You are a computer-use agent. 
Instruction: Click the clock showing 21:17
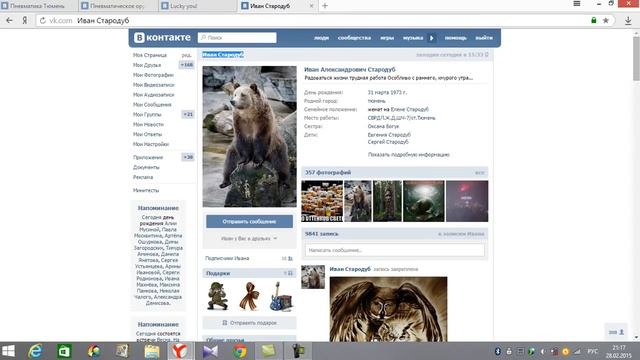click(x=619, y=348)
